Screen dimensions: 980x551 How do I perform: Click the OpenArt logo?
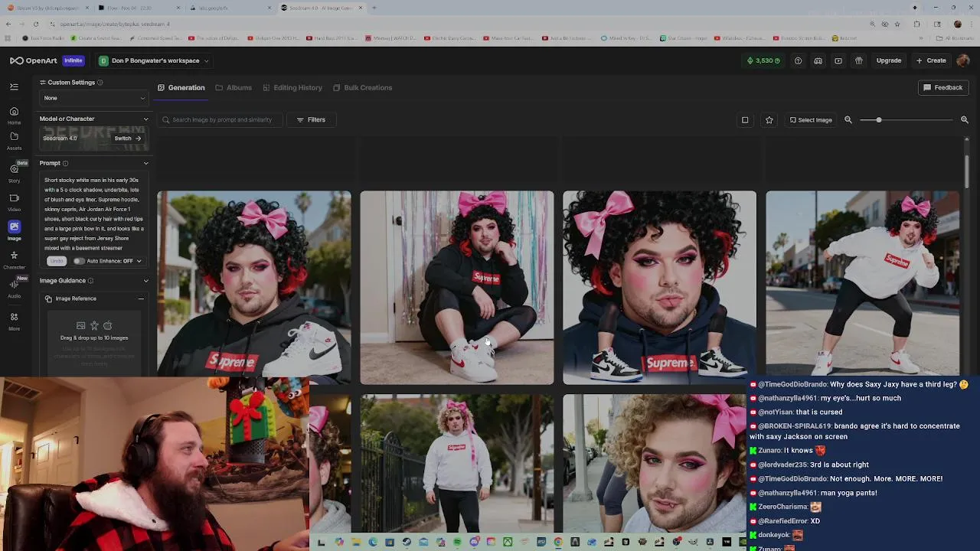click(x=34, y=60)
